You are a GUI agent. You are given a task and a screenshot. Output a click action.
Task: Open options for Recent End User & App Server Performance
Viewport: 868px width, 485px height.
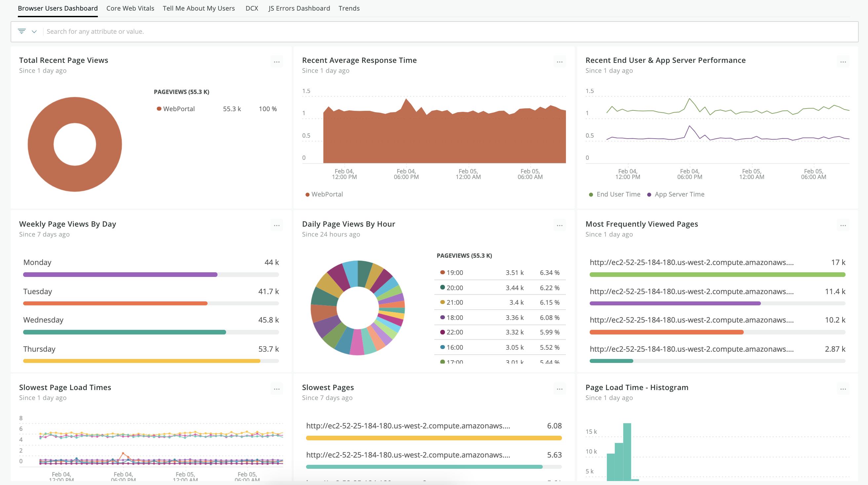843,62
